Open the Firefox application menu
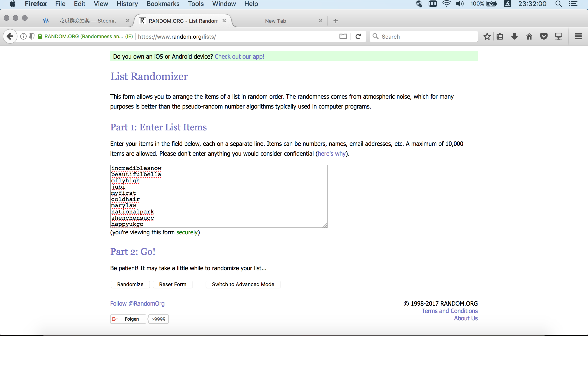Viewport: 588px width, 368px height. (36, 4)
